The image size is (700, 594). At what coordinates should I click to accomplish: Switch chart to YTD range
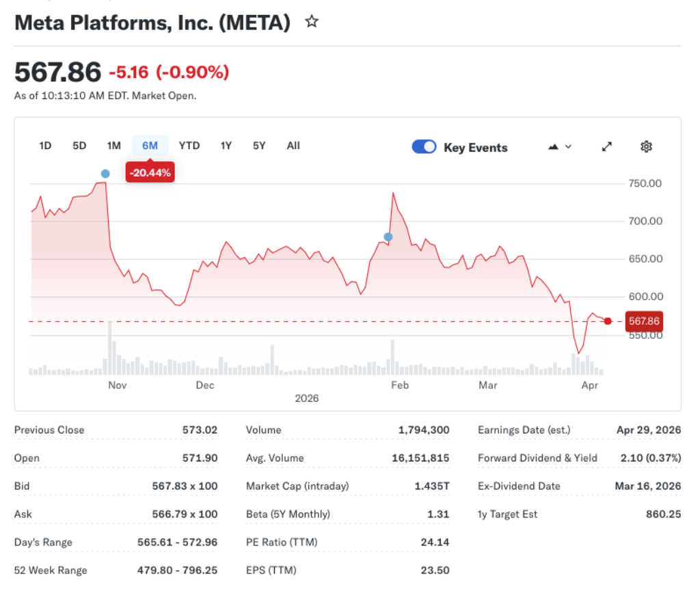tap(189, 146)
